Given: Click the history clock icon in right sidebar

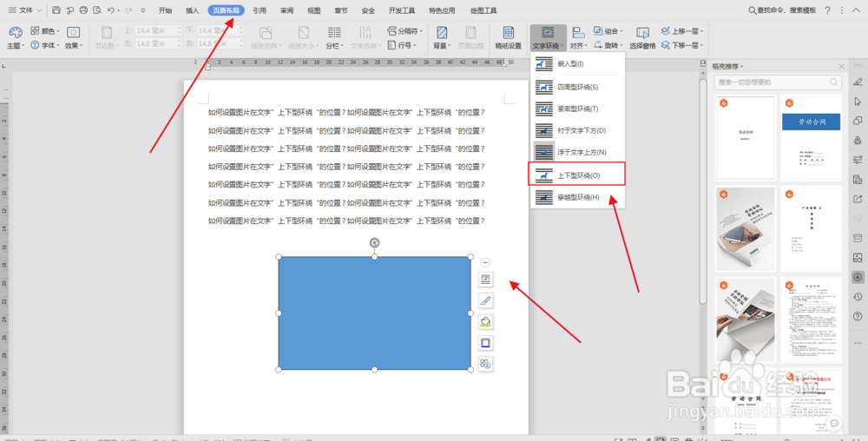Looking at the screenshot, I should 858,297.
